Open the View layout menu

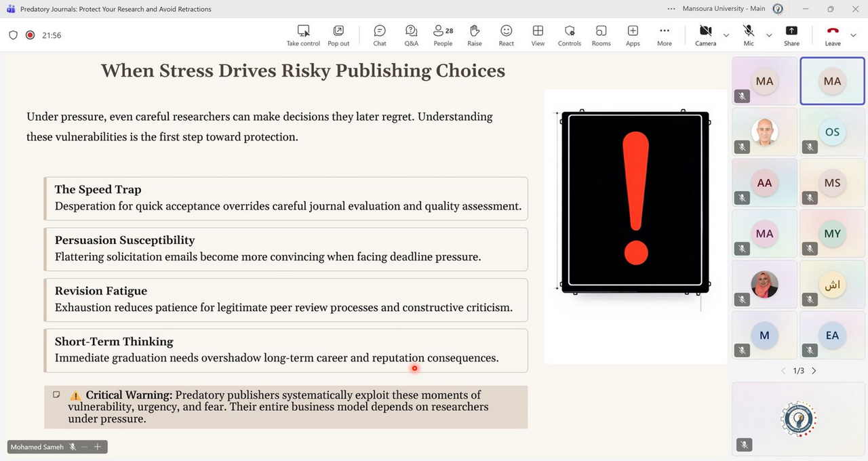[x=538, y=35]
